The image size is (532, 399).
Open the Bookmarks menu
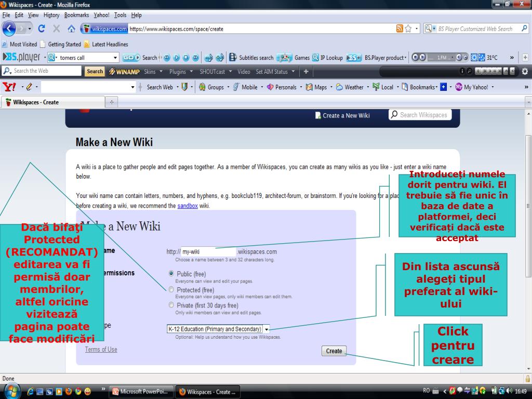77,15
